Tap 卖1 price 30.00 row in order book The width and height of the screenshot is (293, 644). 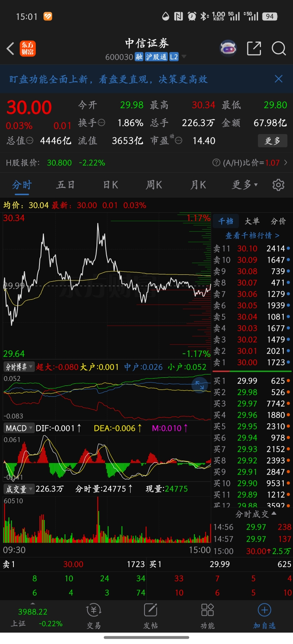click(252, 362)
